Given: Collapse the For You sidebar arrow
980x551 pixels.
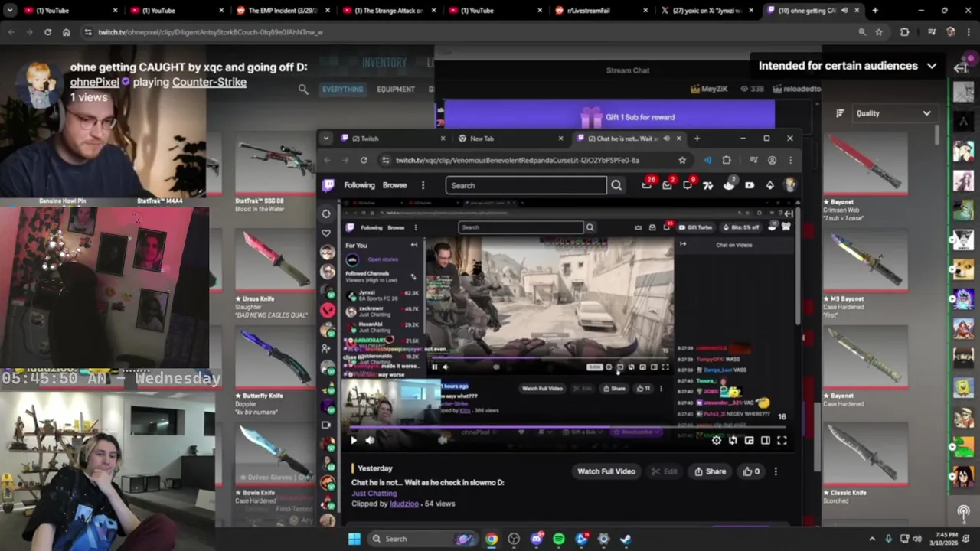Looking at the screenshot, I should [x=414, y=245].
